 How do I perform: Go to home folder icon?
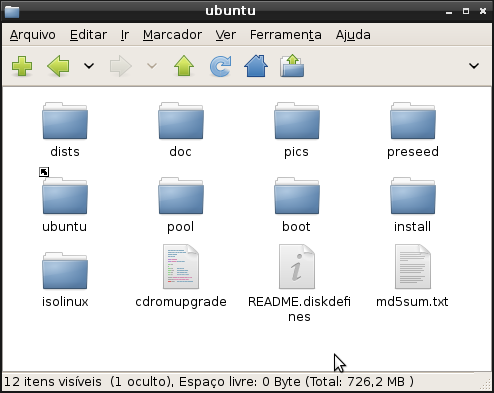click(256, 66)
